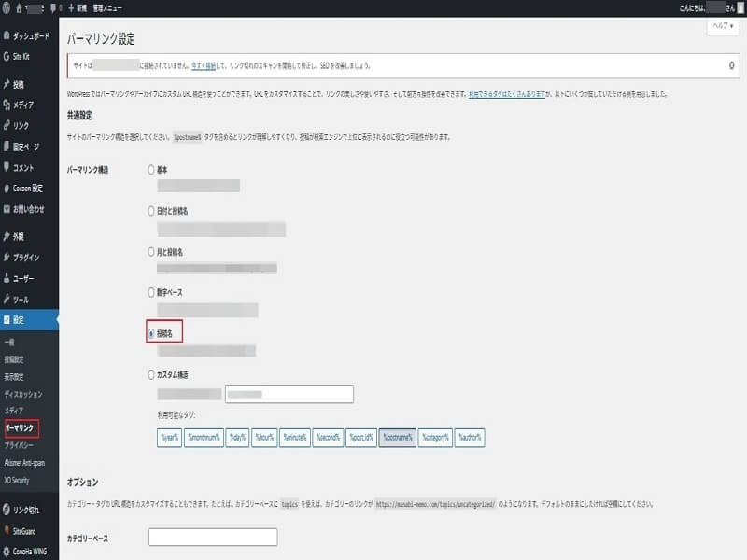
Task: Open ツール wrench icon in sidebar
Action: [x=7, y=300]
